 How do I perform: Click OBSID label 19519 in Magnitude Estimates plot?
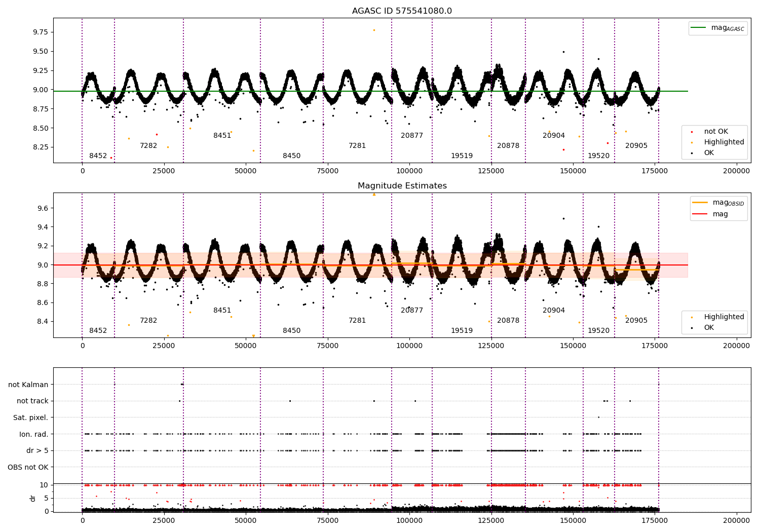click(x=462, y=331)
